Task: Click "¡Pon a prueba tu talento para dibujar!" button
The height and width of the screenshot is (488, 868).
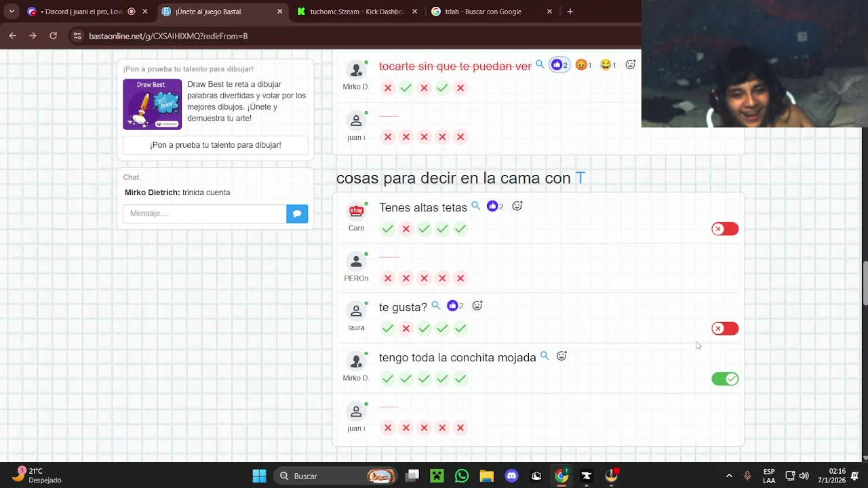Action: pyautogui.click(x=216, y=145)
